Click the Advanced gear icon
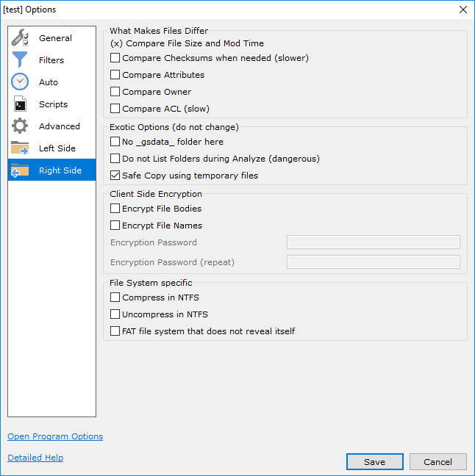 (20, 126)
